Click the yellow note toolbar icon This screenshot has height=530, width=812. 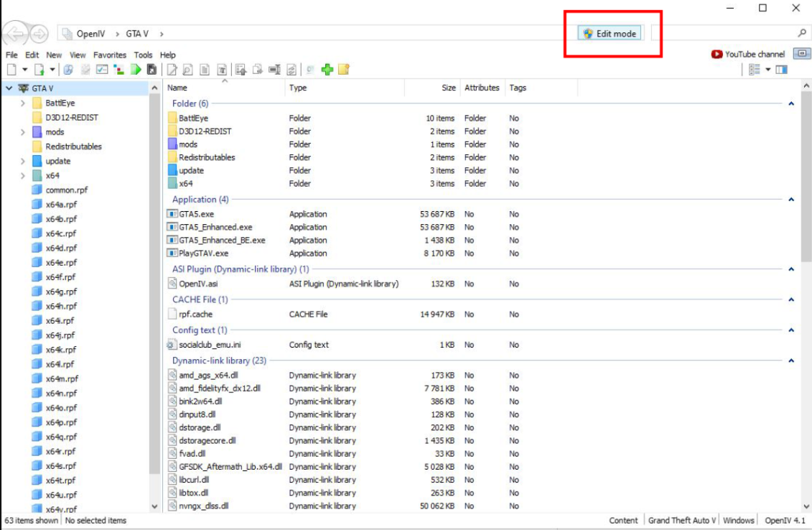point(343,70)
